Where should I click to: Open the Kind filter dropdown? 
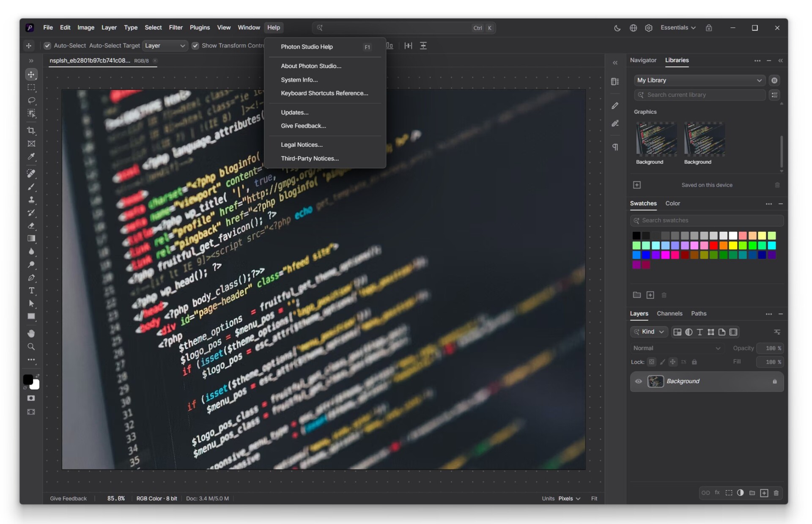[649, 332]
